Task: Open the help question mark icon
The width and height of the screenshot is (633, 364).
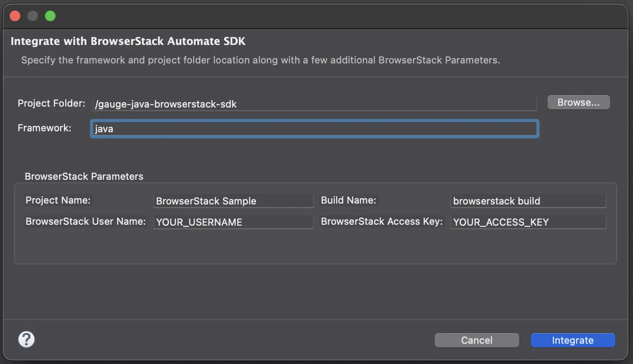Action: tap(26, 339)
